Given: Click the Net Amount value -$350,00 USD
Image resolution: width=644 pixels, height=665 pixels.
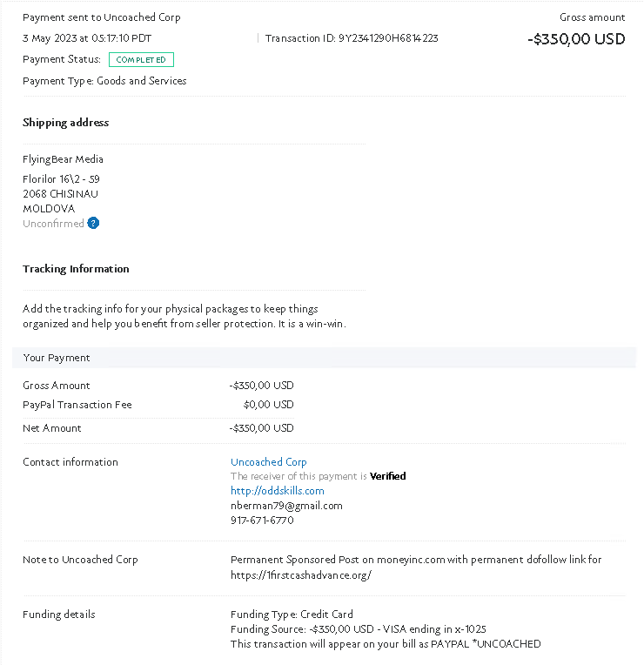Looking at the screenshot, I should coord(262,428).
